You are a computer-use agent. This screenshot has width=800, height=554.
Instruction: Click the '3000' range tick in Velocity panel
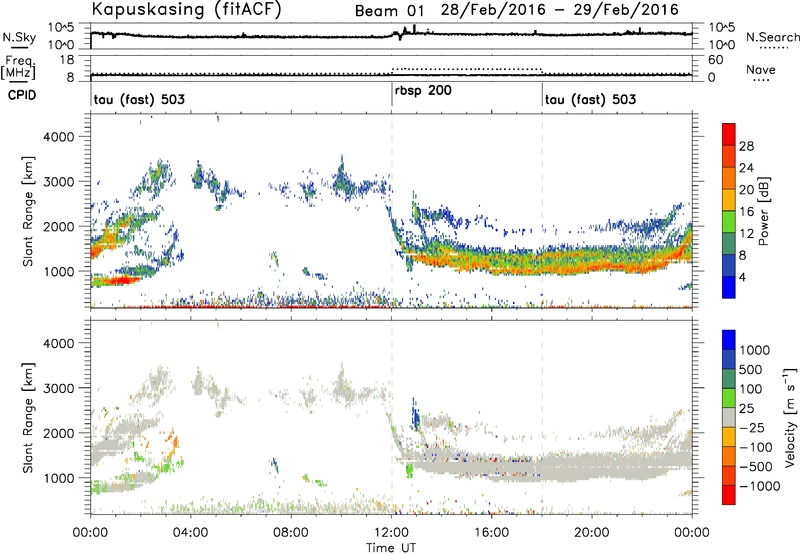click(x=59, y=388)
